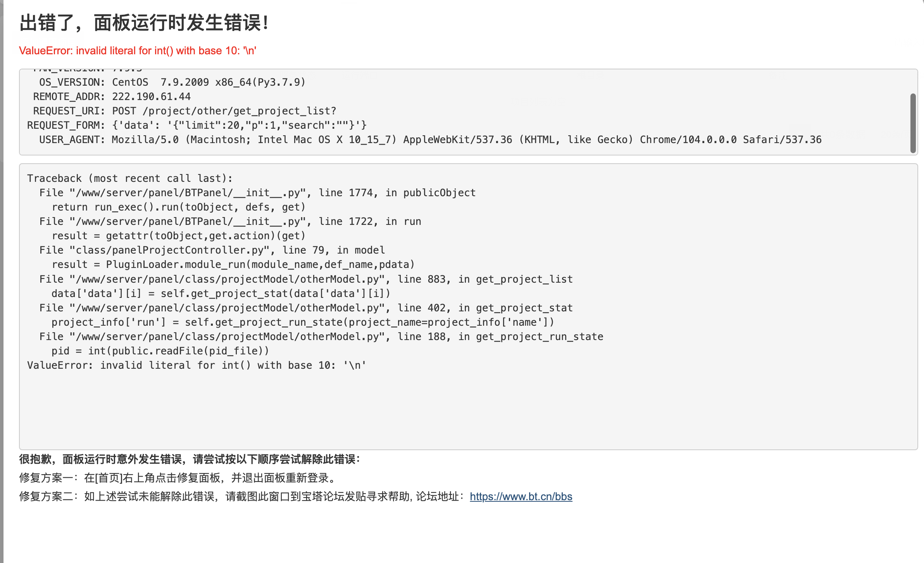Click the 'Traceback (most recent call last)' line
The width and height of the screenshot is (924, 563).
pyautogui.click(x=130, y=178)
